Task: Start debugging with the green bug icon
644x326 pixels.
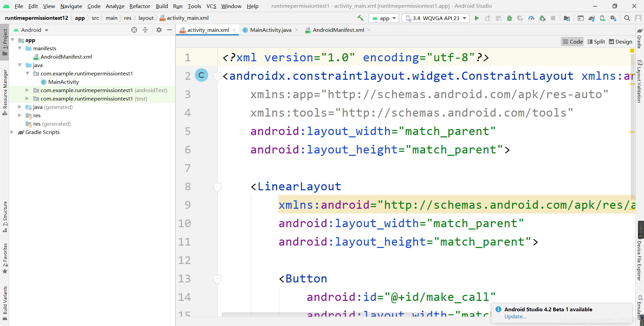Action: [x=509, y=18]
